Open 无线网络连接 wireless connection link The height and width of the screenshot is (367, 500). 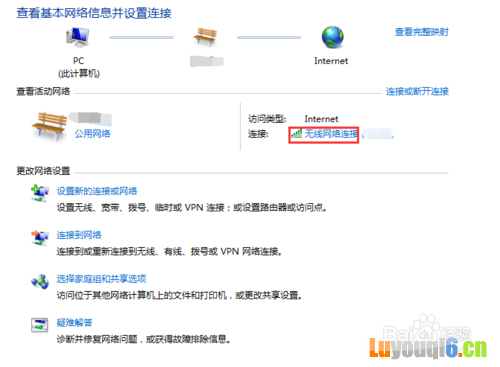click(331, 134)
